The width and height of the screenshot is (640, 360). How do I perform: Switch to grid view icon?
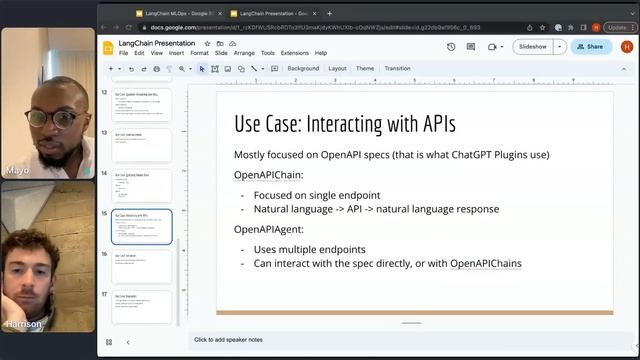(x=109, y=342)
